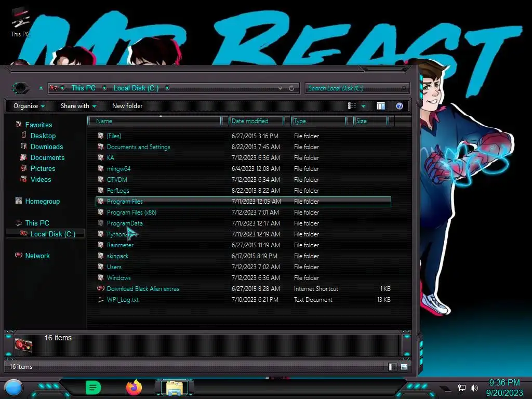This screenshot has height=399, width=532.
Task: Open the Help button
Action: (x=400, y=106)
